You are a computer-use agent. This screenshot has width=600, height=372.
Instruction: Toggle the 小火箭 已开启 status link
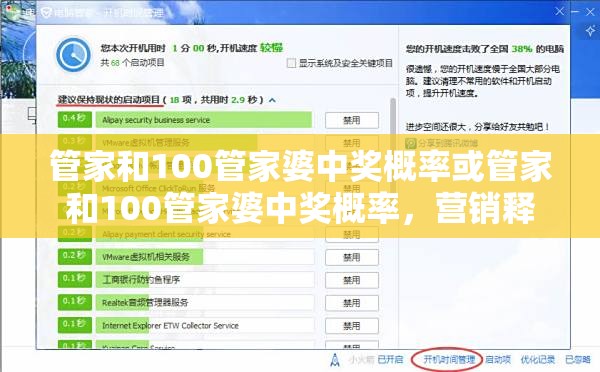[390, 359]
